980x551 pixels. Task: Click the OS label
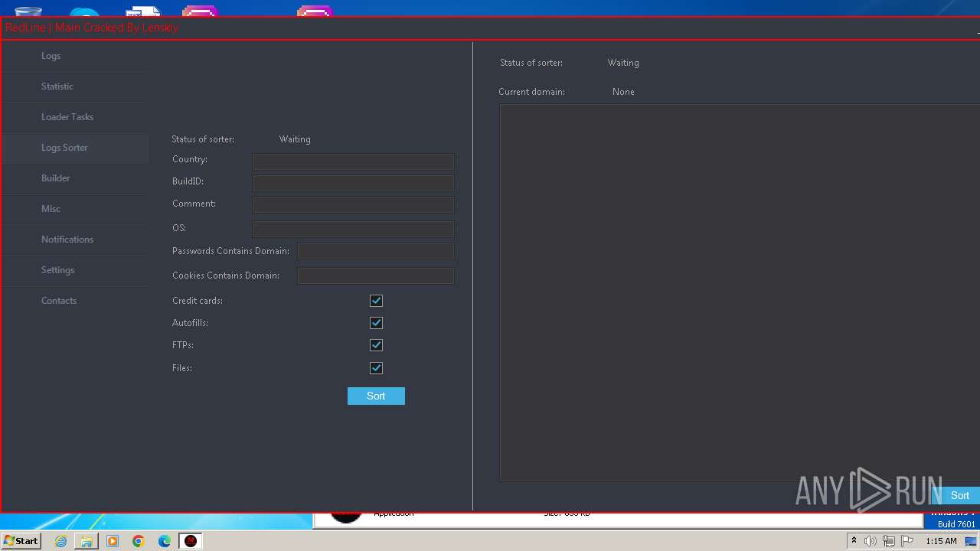(x=179, y=228)
